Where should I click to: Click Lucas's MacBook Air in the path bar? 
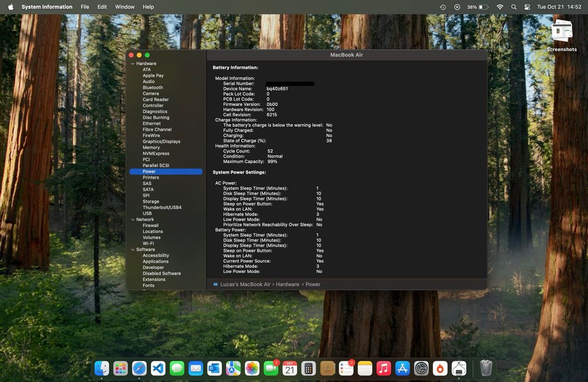245,284
